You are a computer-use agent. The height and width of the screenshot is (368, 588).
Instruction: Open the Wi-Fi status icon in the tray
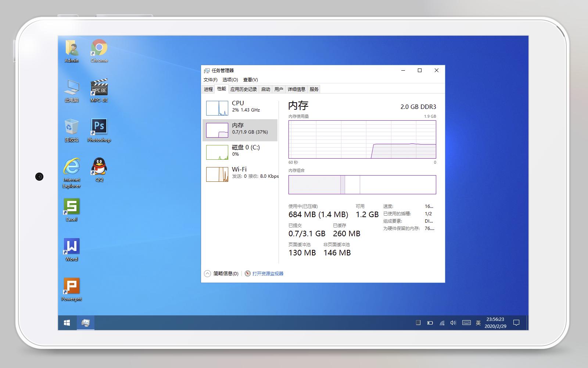click(441, 322)
